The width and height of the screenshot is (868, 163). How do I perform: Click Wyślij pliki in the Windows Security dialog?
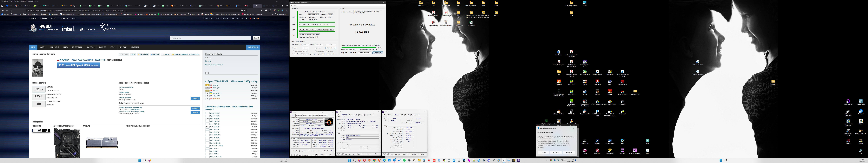click(x=556, y=153)
